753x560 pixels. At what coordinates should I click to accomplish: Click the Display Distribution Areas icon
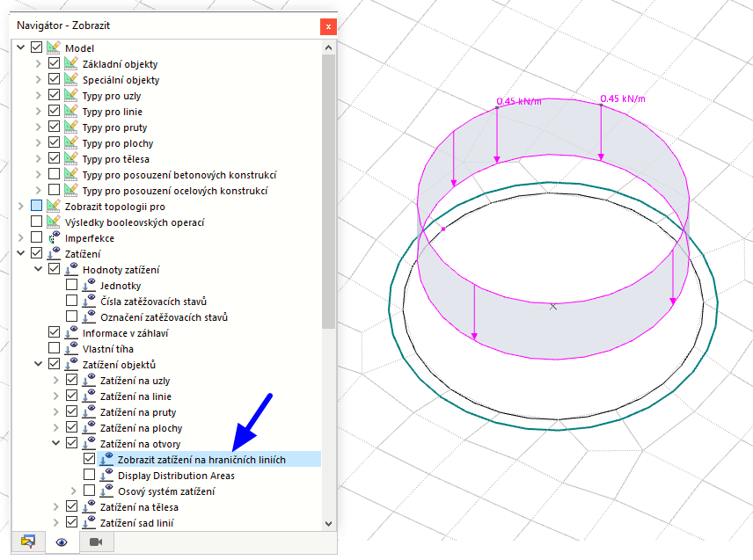(x=106, y=475)
